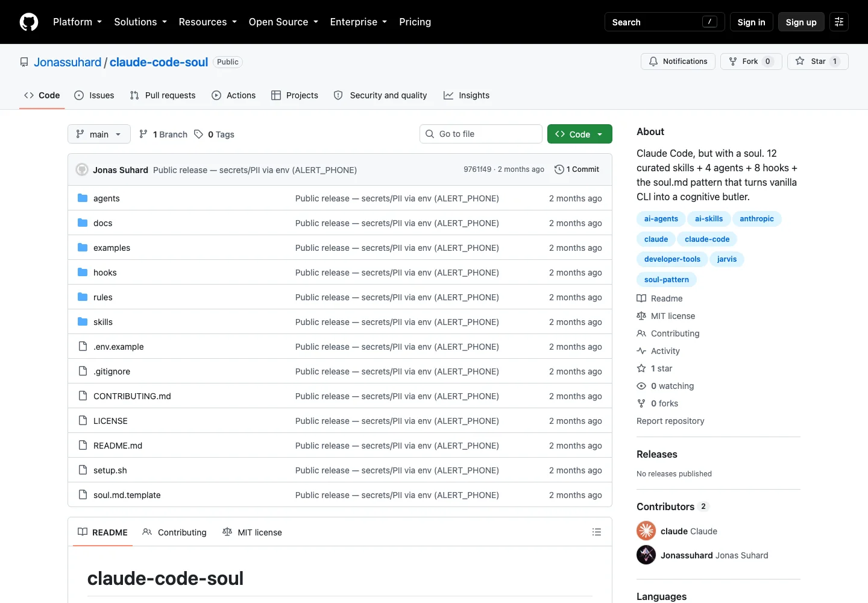Click Jonas Suhard avatar in commit bar
Screen dimensions: 868x603
coord(82,169)
